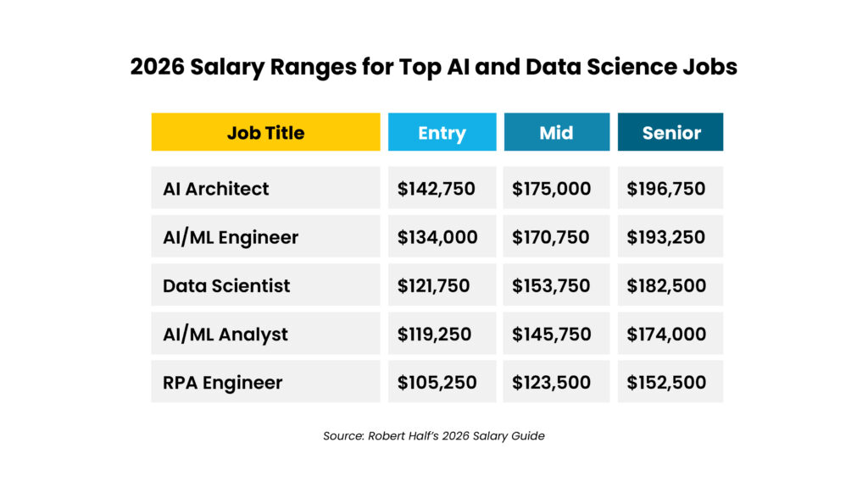
Task: Select the $153,750 mid salary cell
Action: click(557, 285)
